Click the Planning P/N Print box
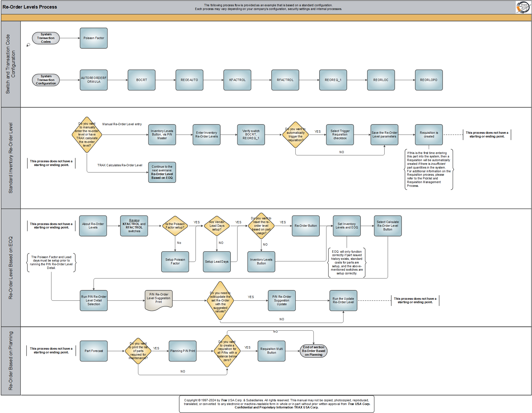This screenshot has height=413, width=532. [183, 351]
